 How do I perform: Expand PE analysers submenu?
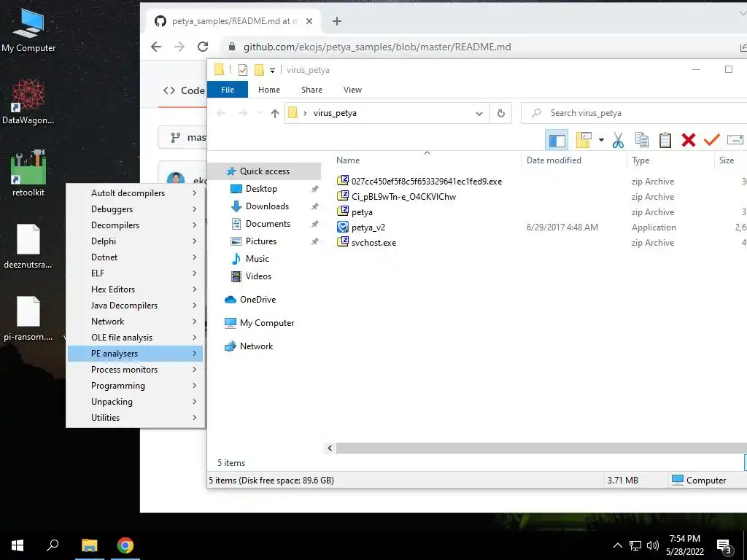click(x=135, y=354)
